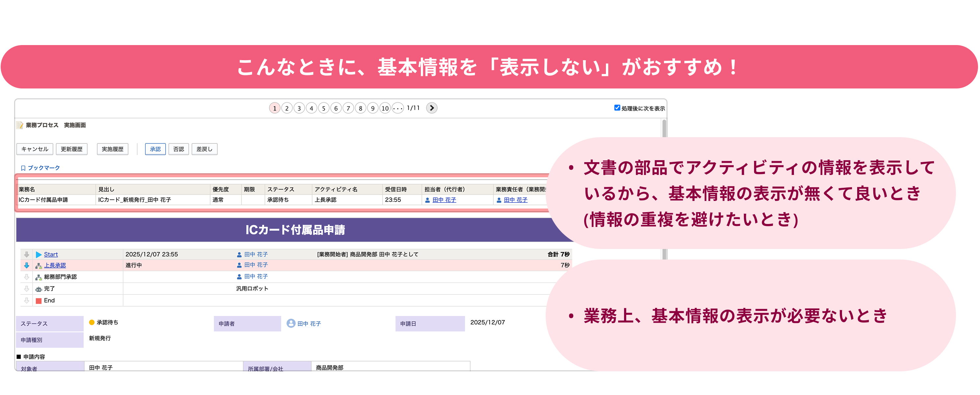
Task: Click the 総務部門承認 approval flow icon
Action: [x=39, y=277]
